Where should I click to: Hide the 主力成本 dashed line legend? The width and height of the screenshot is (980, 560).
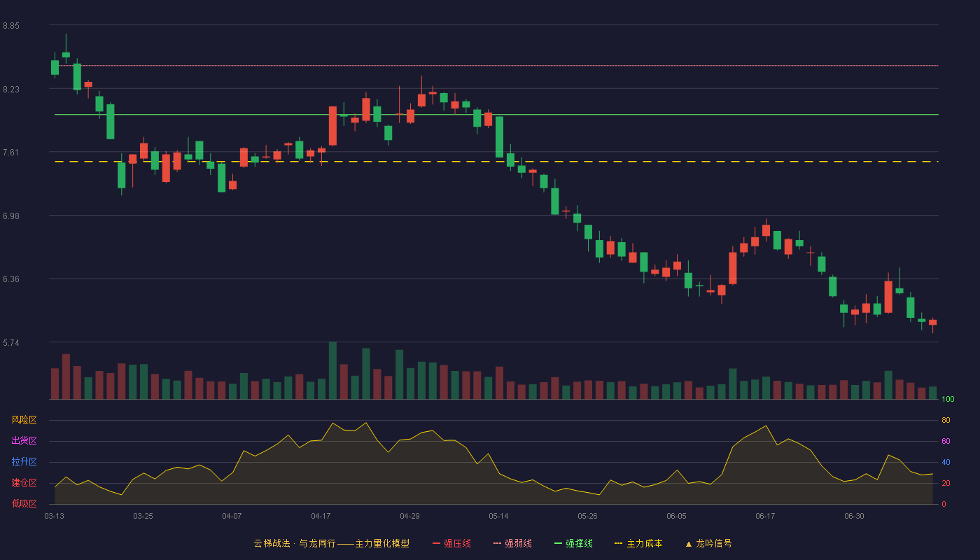638,543
